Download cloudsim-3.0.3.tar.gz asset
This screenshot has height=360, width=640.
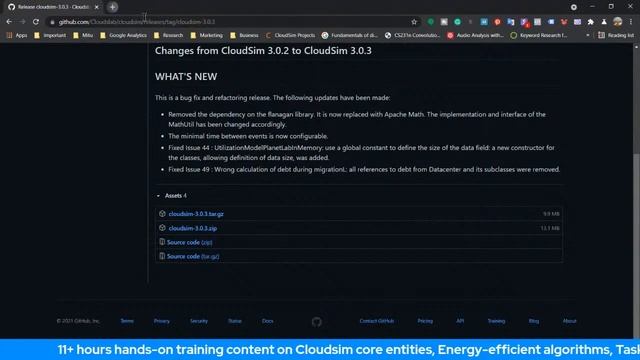pyautogui.click(x=196, y=214)
